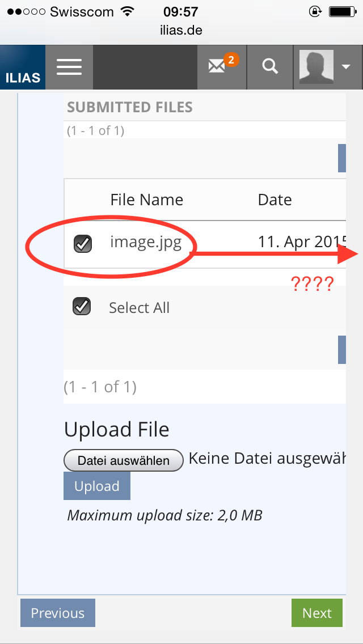
Task: Tap the orange mail notification badge
Action: click(x=230, y=59)
